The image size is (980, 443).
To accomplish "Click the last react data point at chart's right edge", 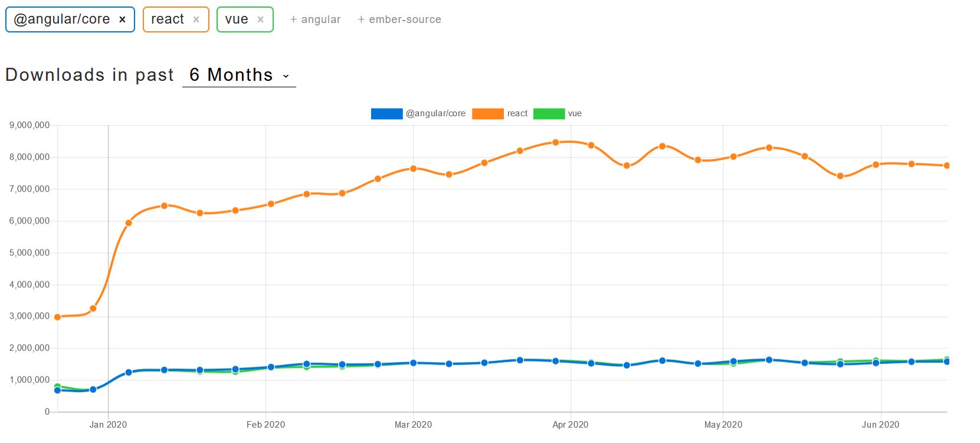I will 946,166.
